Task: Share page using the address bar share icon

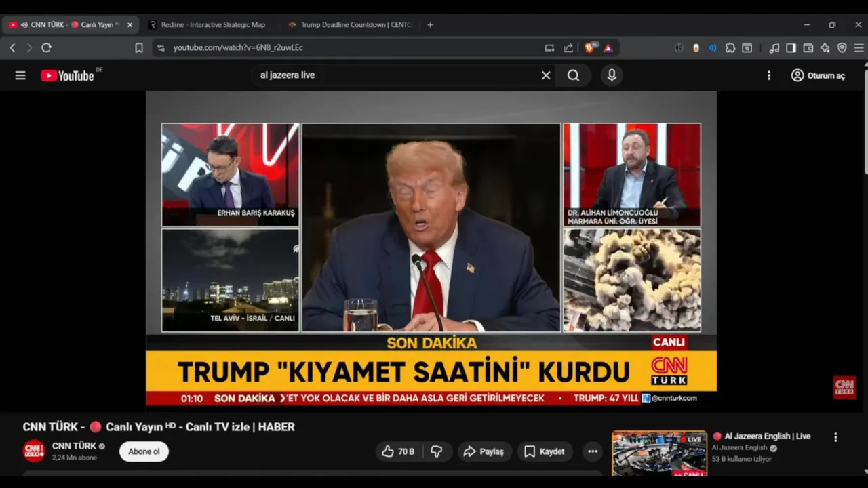Action: (x=568, y=47)
